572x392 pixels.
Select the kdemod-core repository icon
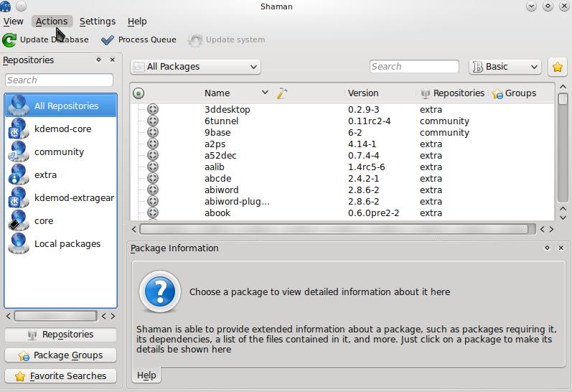click(x=18, y=129)
